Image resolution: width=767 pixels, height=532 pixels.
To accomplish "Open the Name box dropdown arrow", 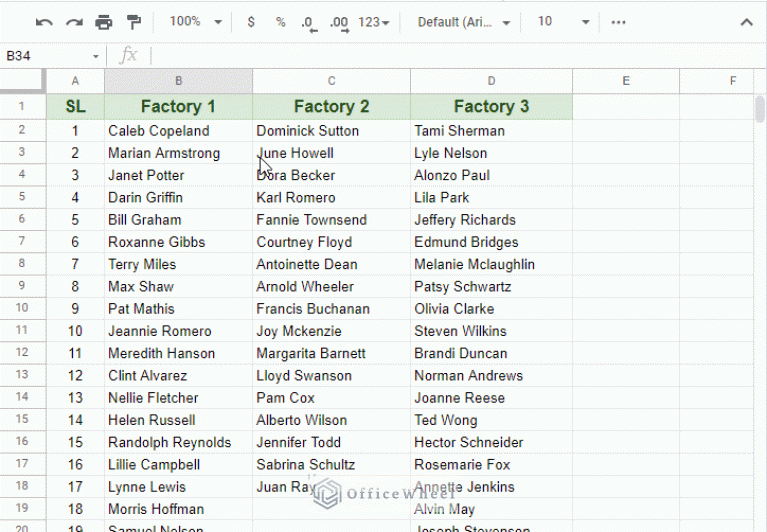I will click(96, 57).
